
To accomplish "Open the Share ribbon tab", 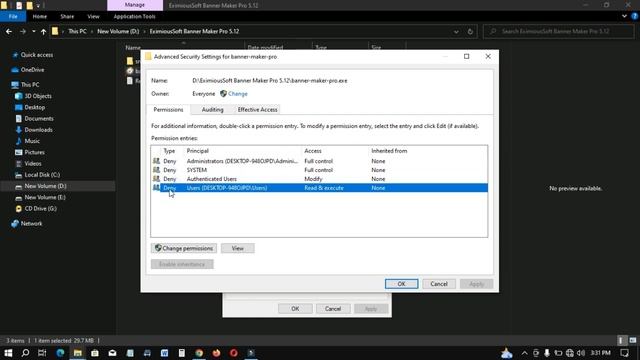I will tap(67, 17).
